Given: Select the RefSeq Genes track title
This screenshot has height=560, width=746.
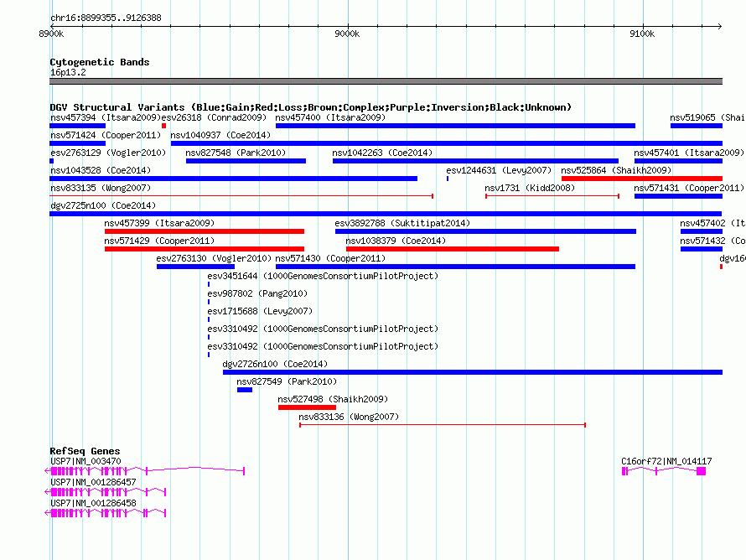Looking at the screenshot, I should tap(85, 451).
